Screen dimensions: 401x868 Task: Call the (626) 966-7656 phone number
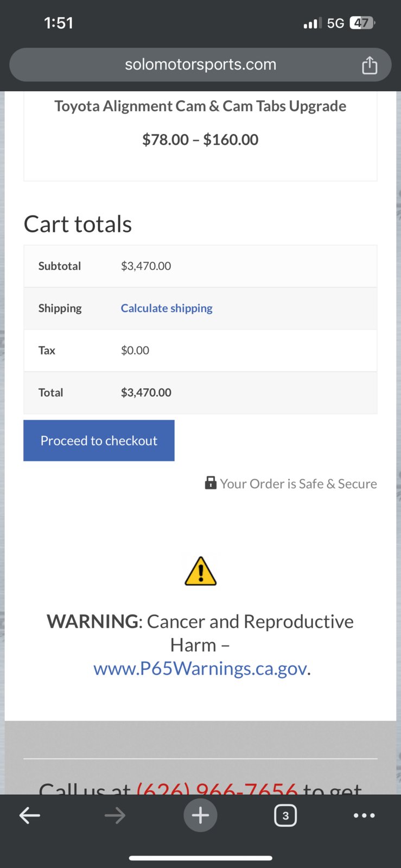pos(217,788)
